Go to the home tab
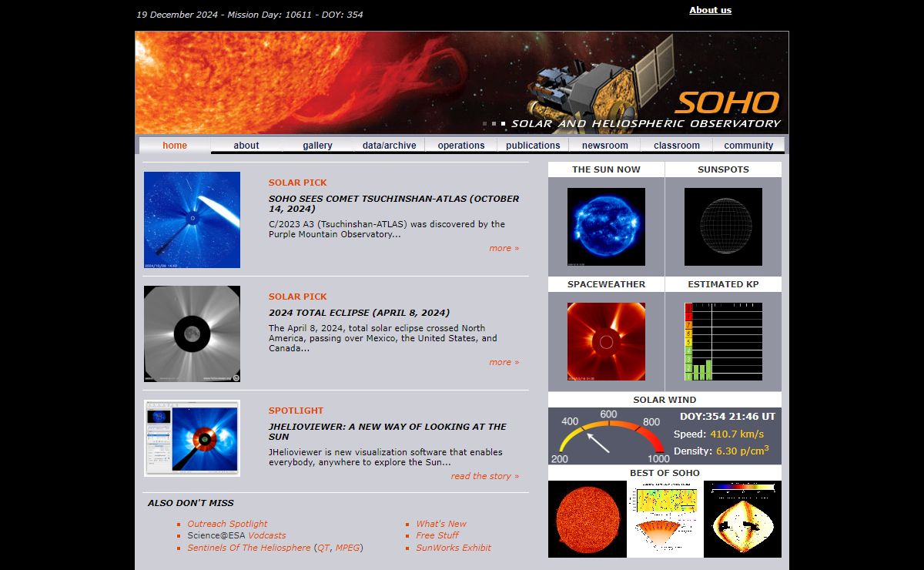924x570 pixels. pyautogui.click(x=175, y=146)
